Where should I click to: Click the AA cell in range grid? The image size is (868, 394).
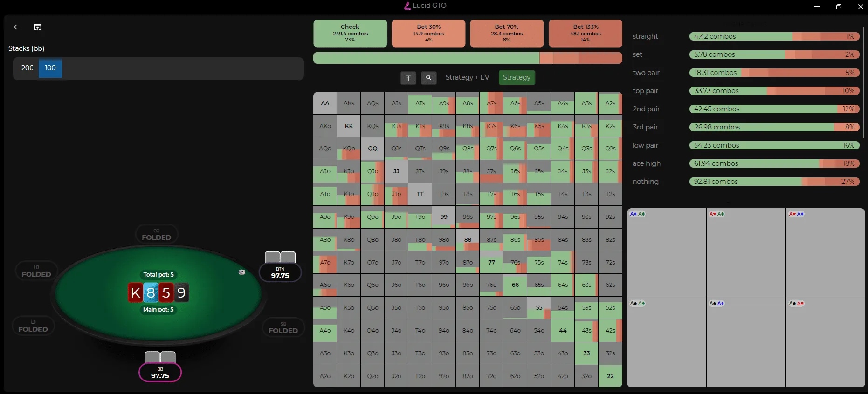(x=325, y=103)
